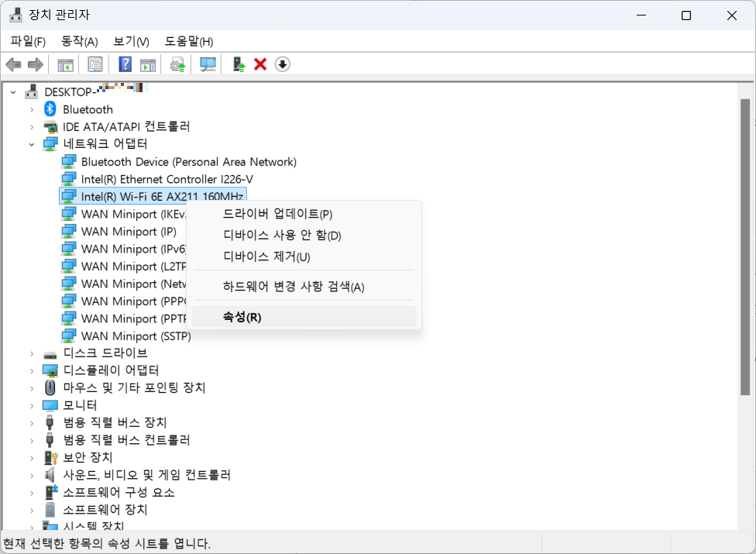The image size is (756, 554).
Task: Expand 사운드, 비디오 및 게임 컨트롤러
Action: 32,476
